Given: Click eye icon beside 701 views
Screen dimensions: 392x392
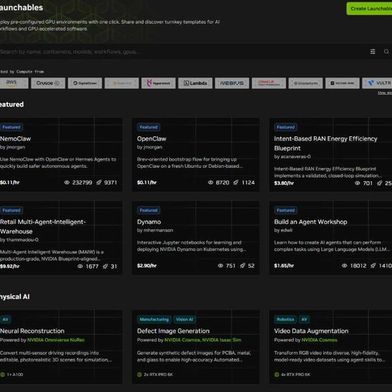Looking at the screenshot, I should tap(357, 183).
